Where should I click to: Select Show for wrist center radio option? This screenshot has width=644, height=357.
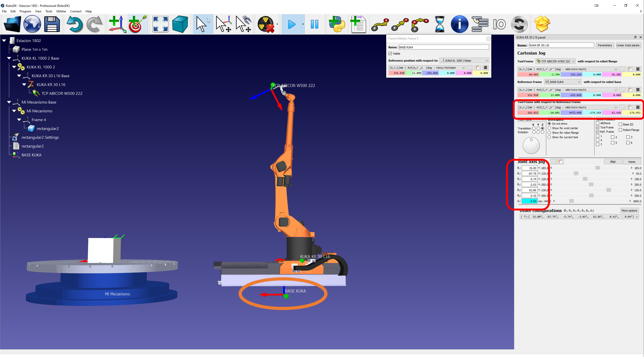pos(549,128)
